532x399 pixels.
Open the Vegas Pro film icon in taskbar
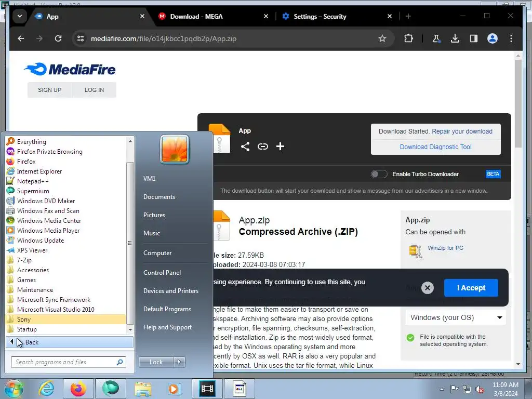pyautogui.click(x=207, y=389)
